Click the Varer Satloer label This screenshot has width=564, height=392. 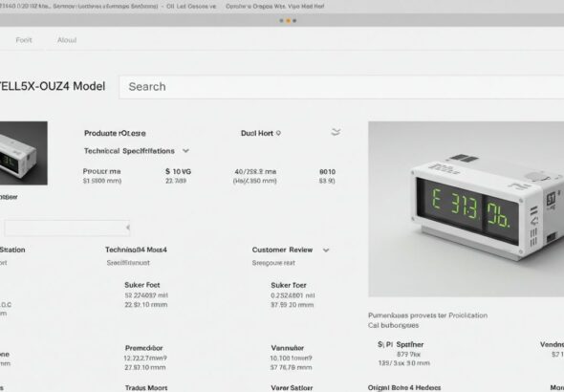292,387
